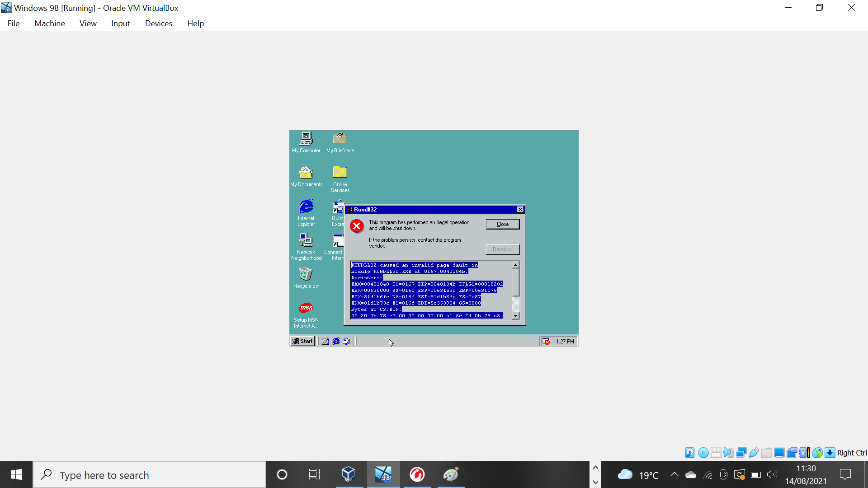The height and width of the screenshot is (488, 868).
Task: Open the Devices menu in VirtualBox
Action: click(158, 23)
